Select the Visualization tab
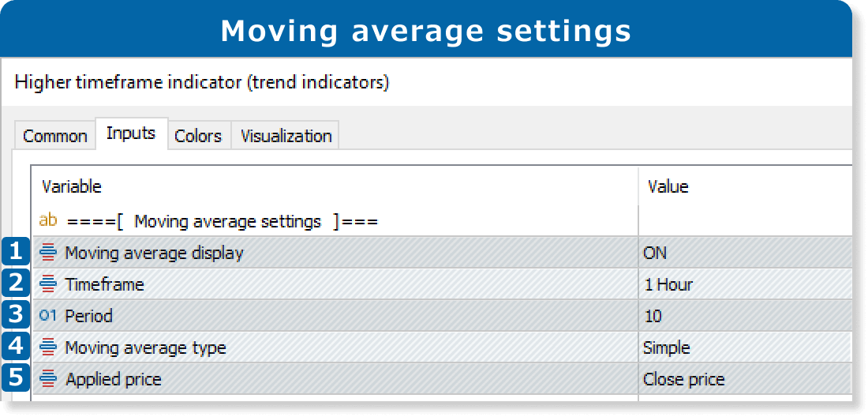The image size is (868, 417). click(x=286, y=136)
